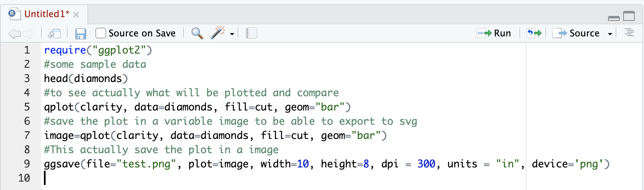Click line number 1 in the gutter
The width and height of the screenshot is (644, 190).
tap(27, 50)
